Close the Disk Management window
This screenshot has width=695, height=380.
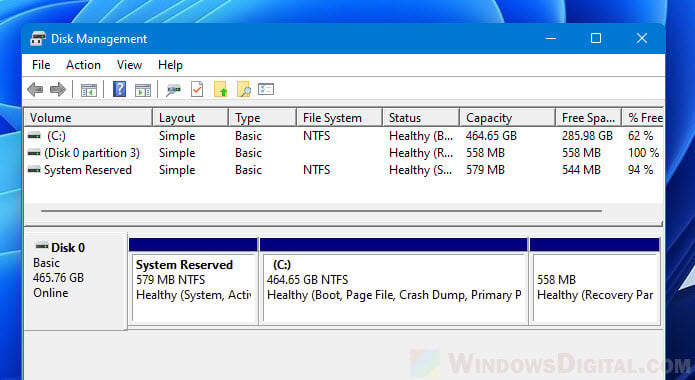coord(642,39)
